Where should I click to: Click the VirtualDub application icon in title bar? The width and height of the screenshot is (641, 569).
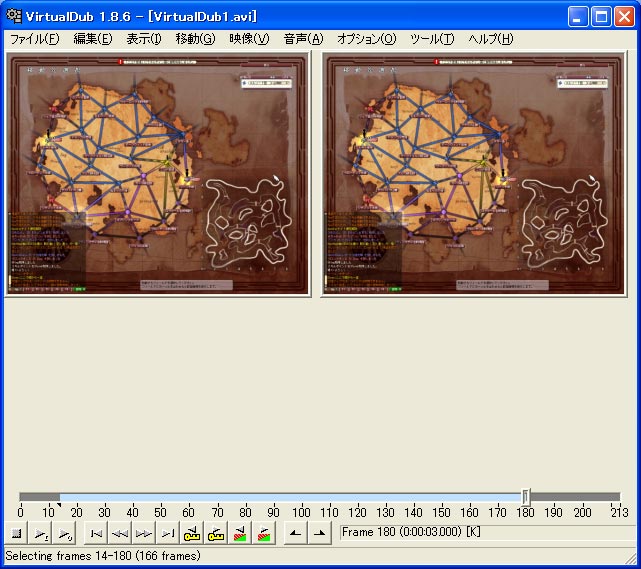pos(14,16)
